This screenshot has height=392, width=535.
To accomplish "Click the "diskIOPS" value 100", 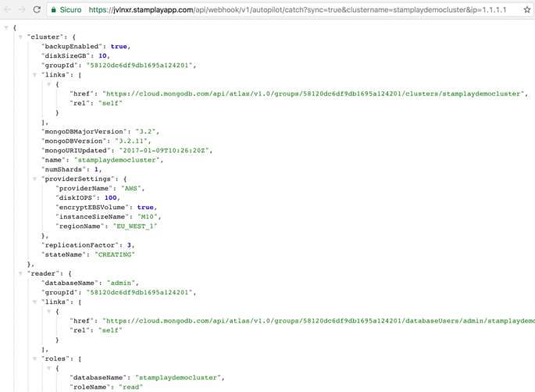I will pyautogui.click(x=111, y=198).
